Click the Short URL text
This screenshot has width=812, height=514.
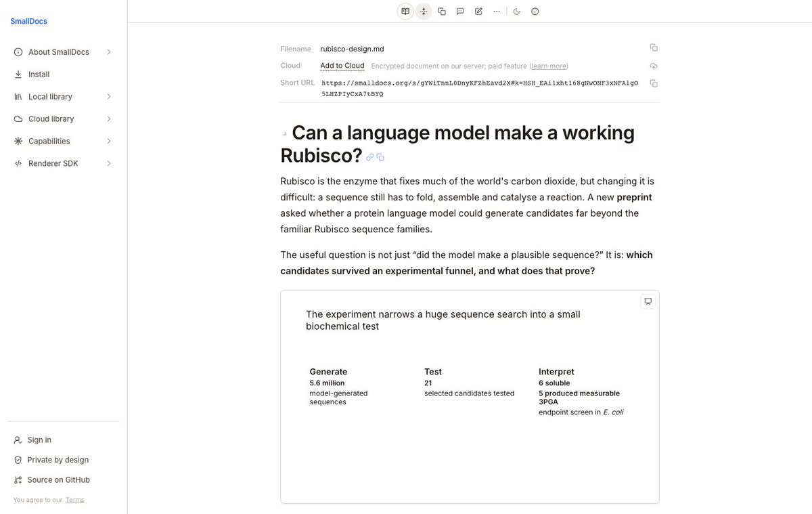tap(480, 89)
